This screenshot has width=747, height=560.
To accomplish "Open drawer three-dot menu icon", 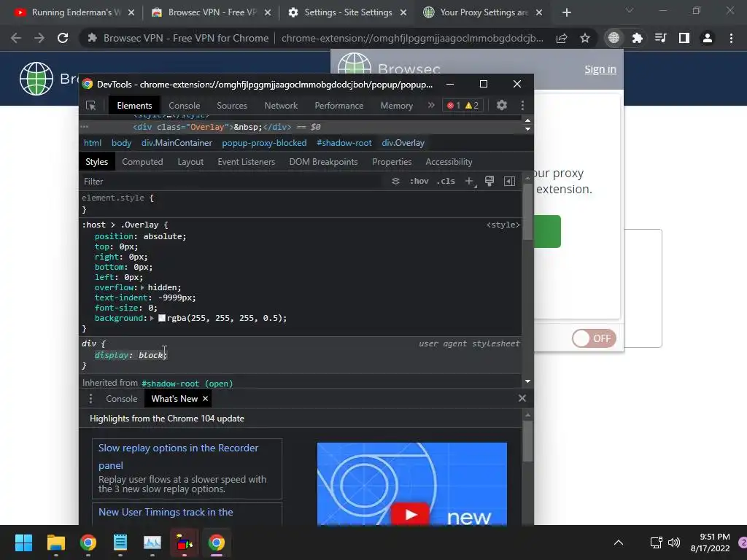I will (x=90, y=399).
